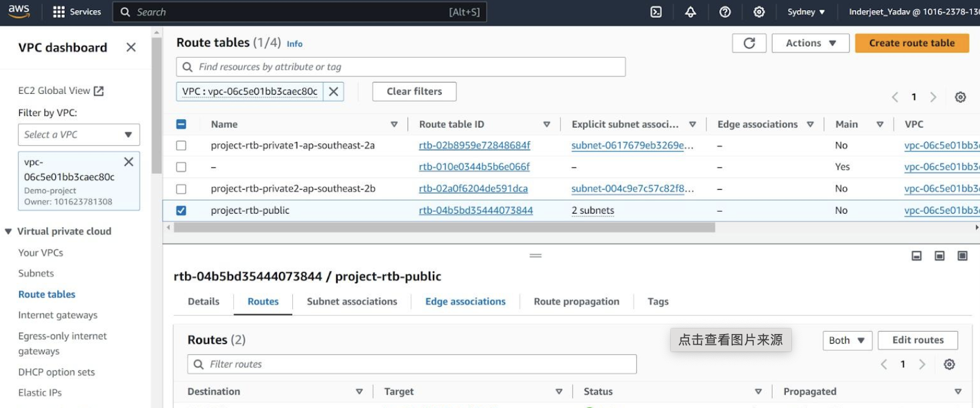Open route table rtb-04b5bd35444073844 link

(x=476, y=211)
